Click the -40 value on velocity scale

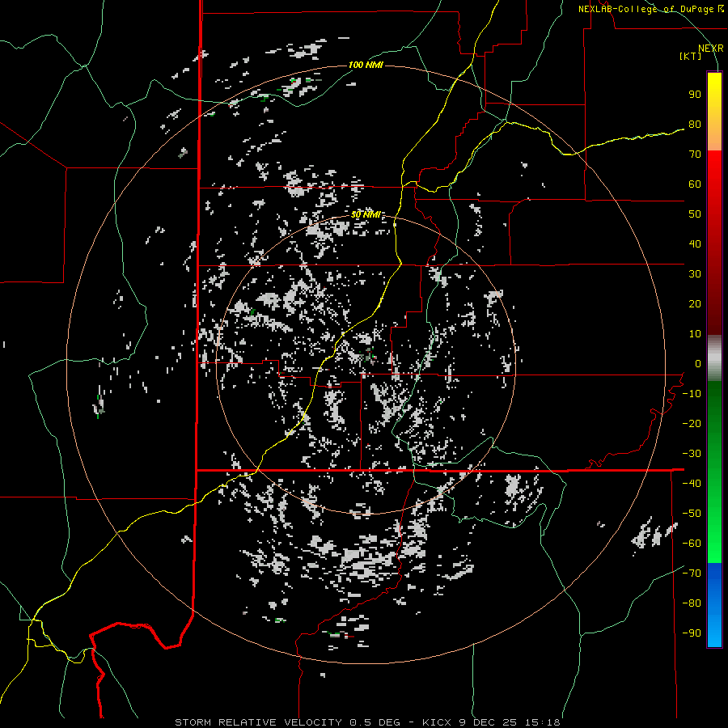click(692, 484)
